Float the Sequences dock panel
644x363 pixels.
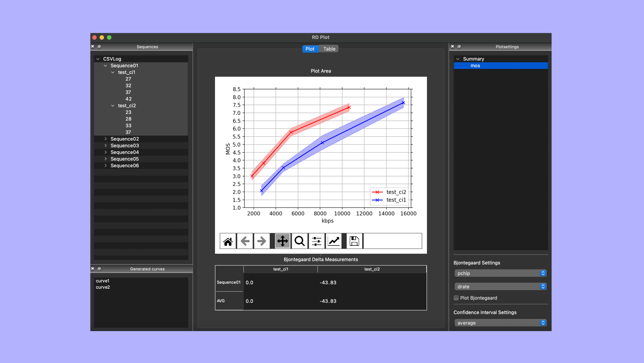99,46
